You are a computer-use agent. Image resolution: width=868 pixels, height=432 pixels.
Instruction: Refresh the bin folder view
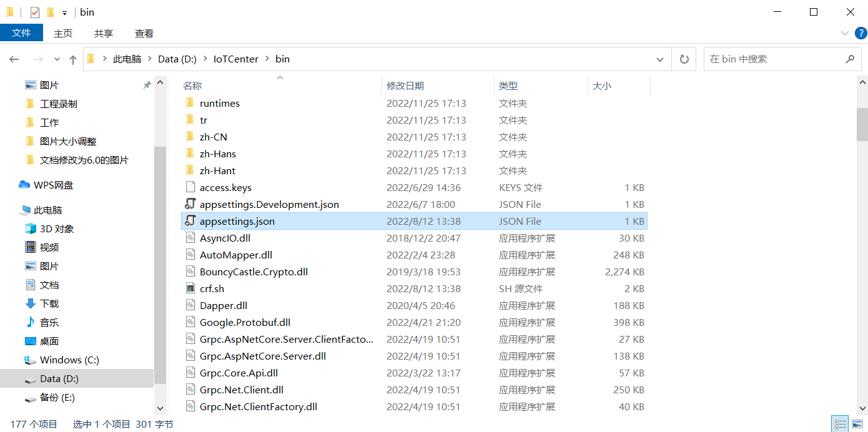click(684, 59)
